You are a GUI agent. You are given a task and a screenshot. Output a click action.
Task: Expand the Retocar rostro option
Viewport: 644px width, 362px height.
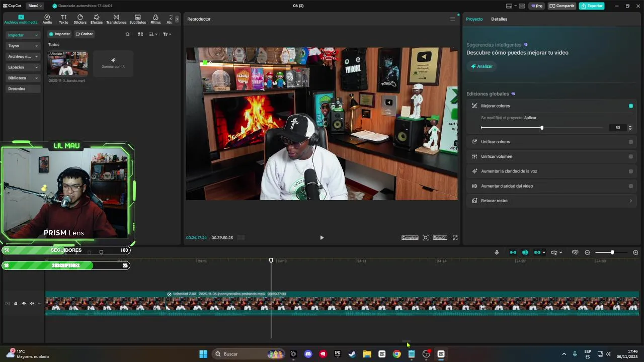click(x=631, y=201)
